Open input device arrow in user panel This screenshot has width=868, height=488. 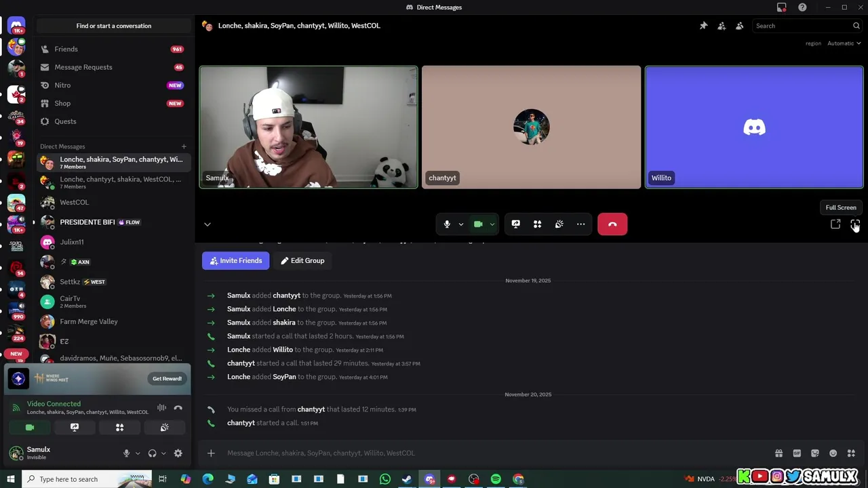pos(138,453)
